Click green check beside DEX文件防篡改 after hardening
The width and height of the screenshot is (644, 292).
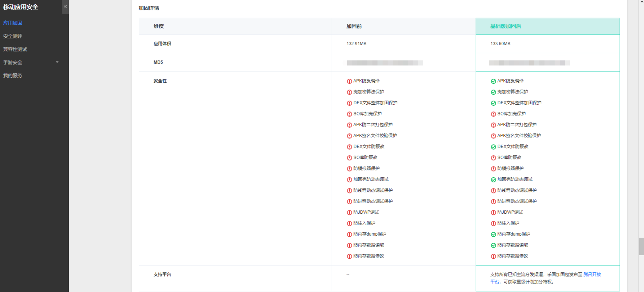tap(493, 147)
